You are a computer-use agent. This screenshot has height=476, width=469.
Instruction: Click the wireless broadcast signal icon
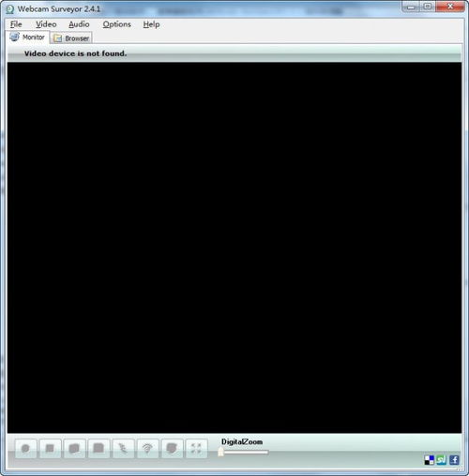(x=147, y=449)
